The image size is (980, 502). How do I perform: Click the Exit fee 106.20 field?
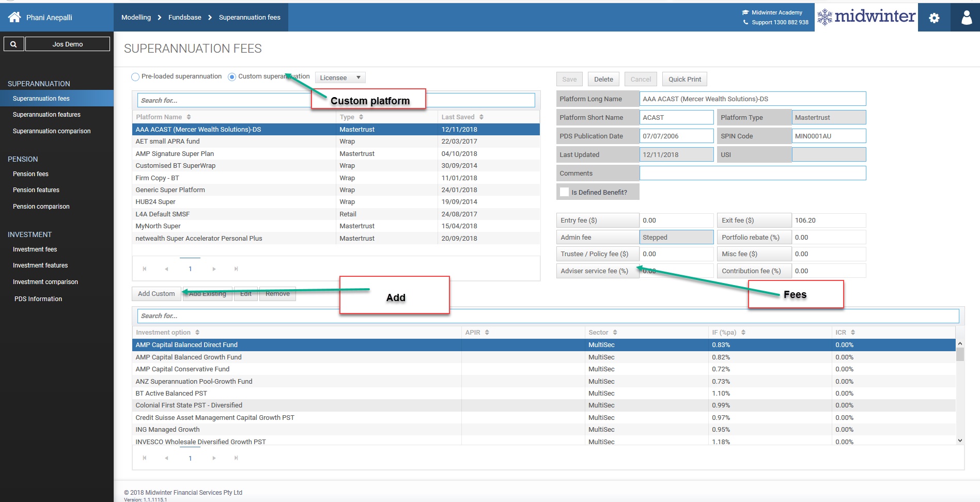coord(829,220)
